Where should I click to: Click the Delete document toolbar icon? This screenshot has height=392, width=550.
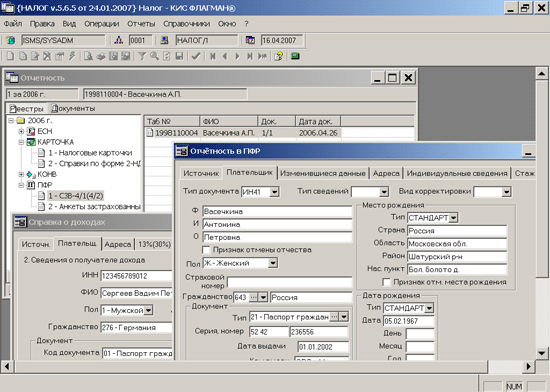[47, 56]
